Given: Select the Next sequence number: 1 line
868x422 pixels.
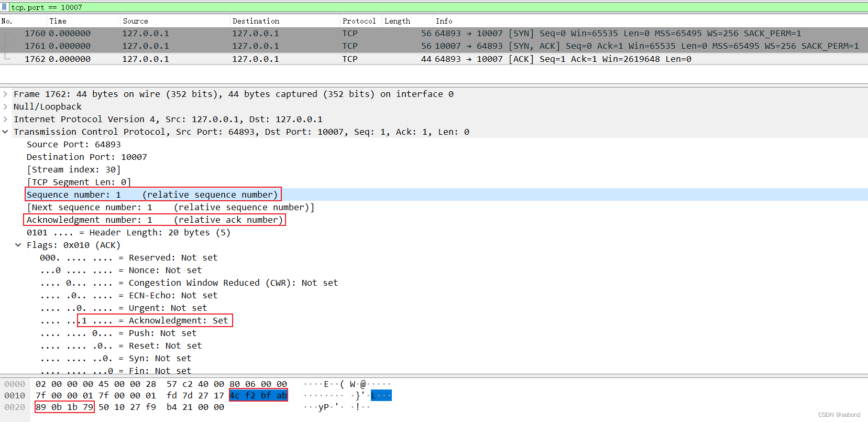Looking at the screenshot, I should (171, 208).
